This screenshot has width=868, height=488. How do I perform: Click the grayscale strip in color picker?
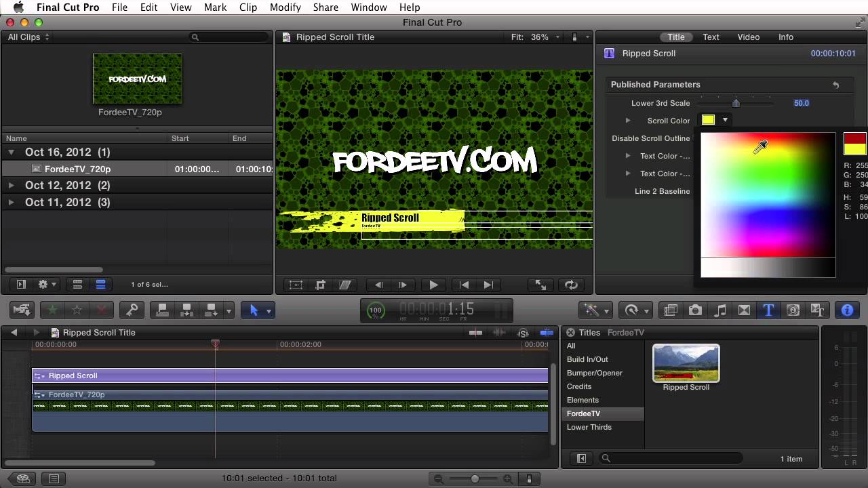click(x=768, y=268)
